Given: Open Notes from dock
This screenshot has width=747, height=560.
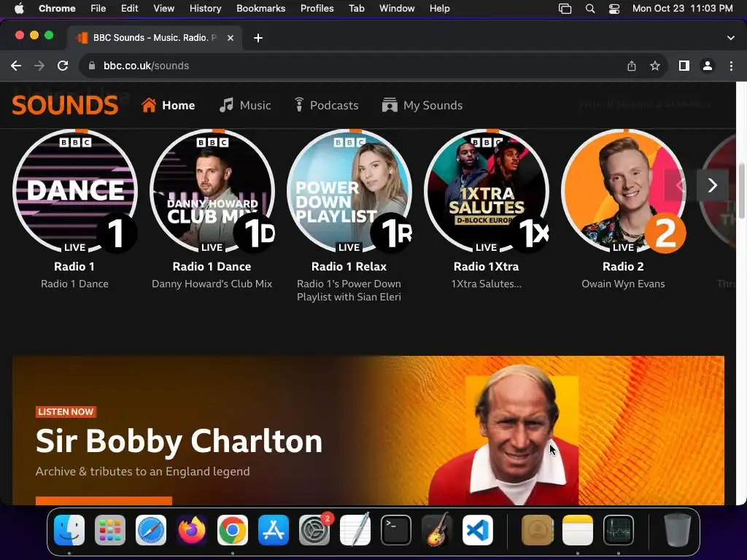Looking at the screenshot, I should click(x=578, y=530).
